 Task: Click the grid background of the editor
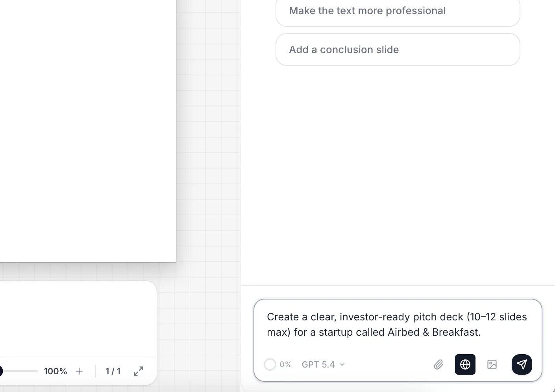(x=209, y=157)
